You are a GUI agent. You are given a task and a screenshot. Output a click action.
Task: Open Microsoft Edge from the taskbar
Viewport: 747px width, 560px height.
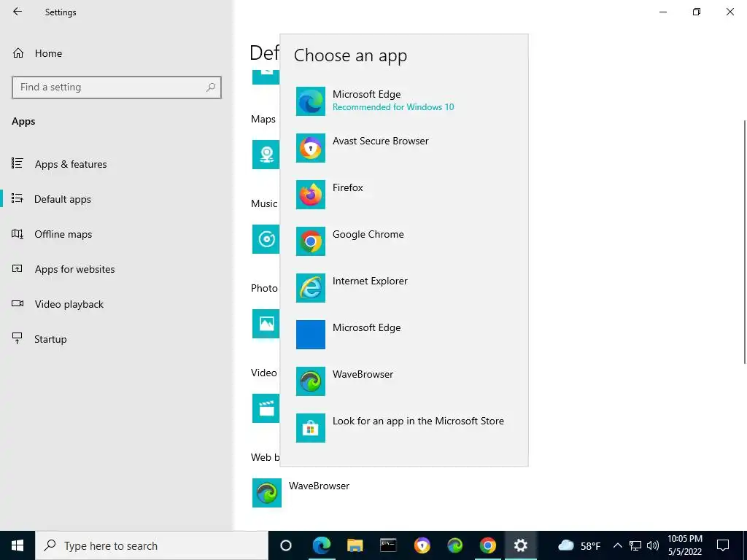pyautogui.click(x=322, y=545)
